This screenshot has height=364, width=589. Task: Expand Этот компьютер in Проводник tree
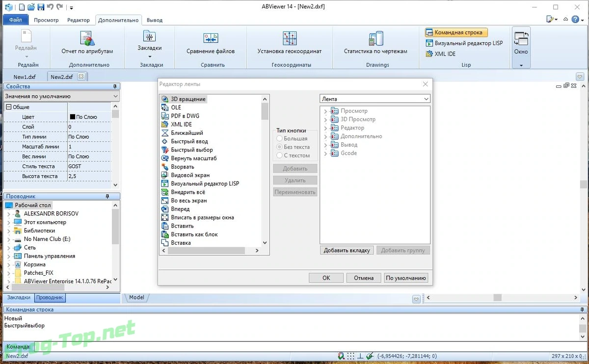pyautogui.click(x=8, y=222)
